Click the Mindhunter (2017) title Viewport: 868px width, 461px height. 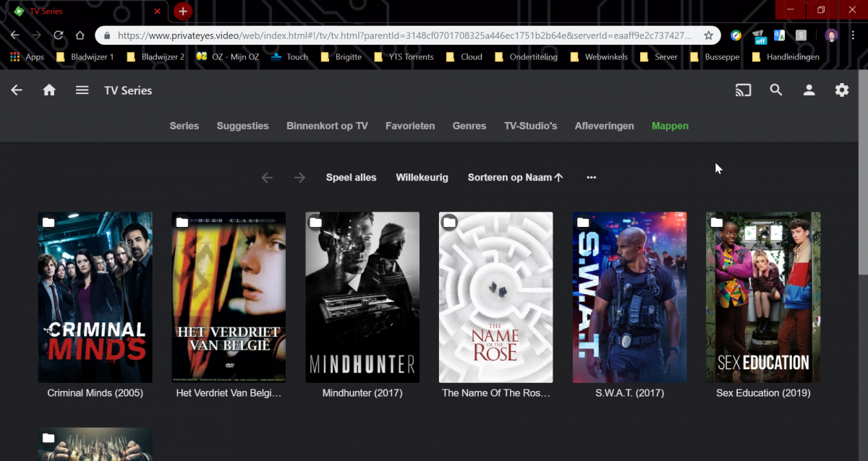[x=362, y=393]
